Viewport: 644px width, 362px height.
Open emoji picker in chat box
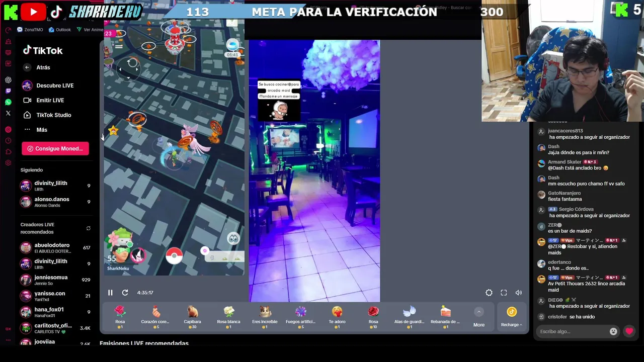(613, 331)
